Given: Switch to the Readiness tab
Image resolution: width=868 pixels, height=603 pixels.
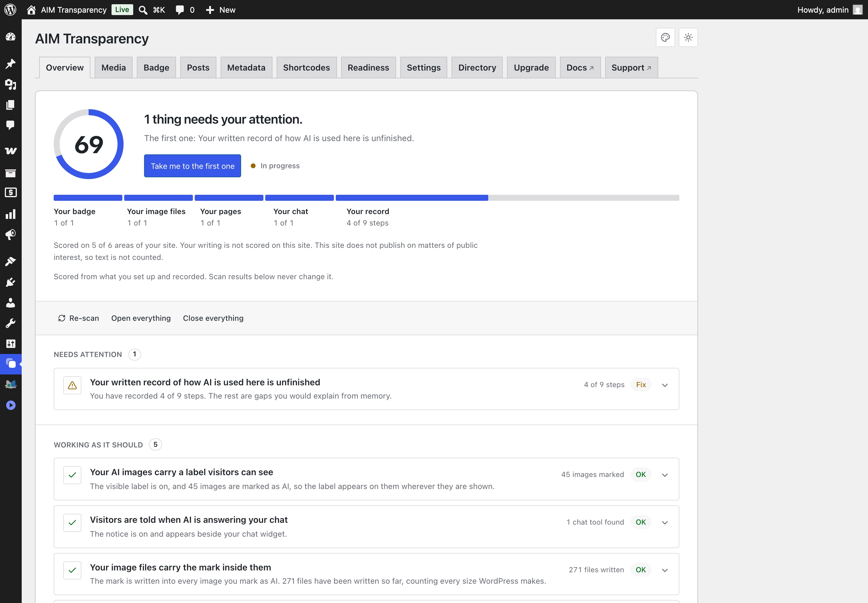Looking at the screenshot, I should 368,68.
